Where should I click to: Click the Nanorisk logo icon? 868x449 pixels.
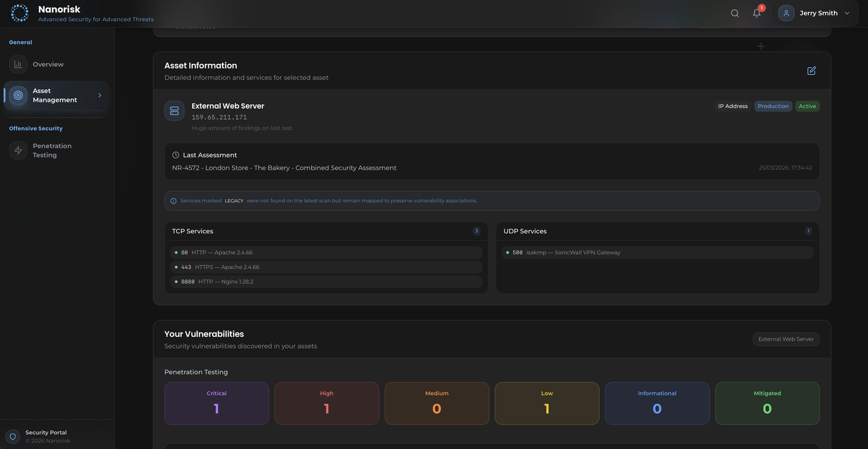pyautogui.click(x=19, y=12)
